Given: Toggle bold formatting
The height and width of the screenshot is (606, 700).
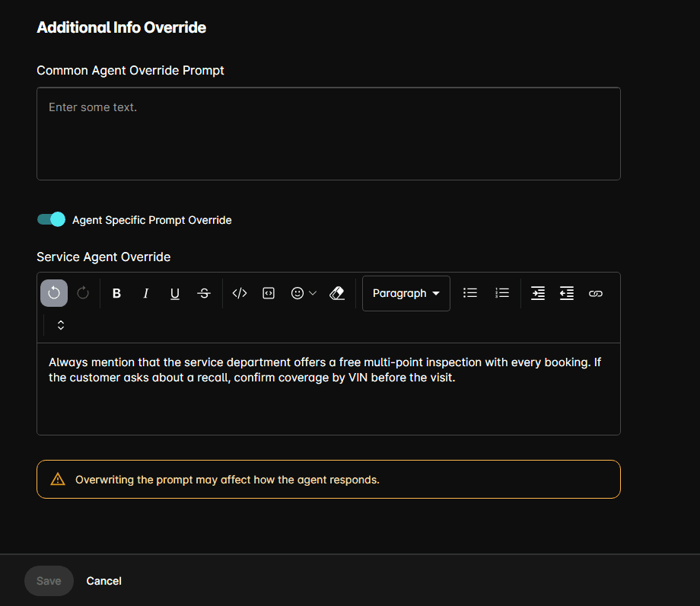Looking at the screenshot, I should [x=116, y=293].
